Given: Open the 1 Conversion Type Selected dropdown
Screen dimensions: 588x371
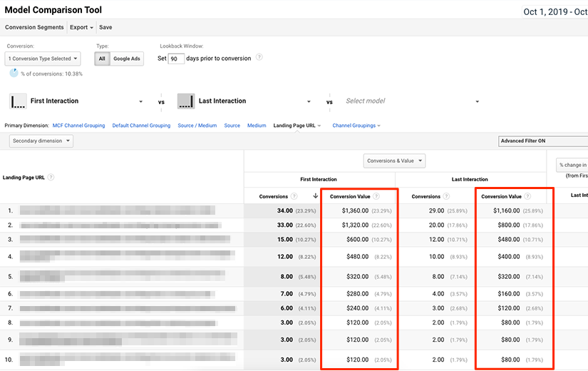Looking at the screenshot, I should point(43,59).
